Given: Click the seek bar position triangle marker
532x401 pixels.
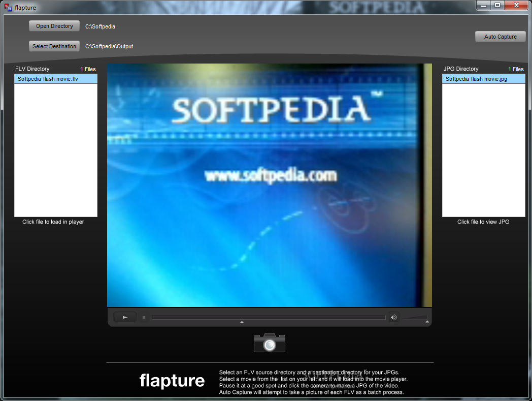Looking at the screenshot, I should point(242,322).
